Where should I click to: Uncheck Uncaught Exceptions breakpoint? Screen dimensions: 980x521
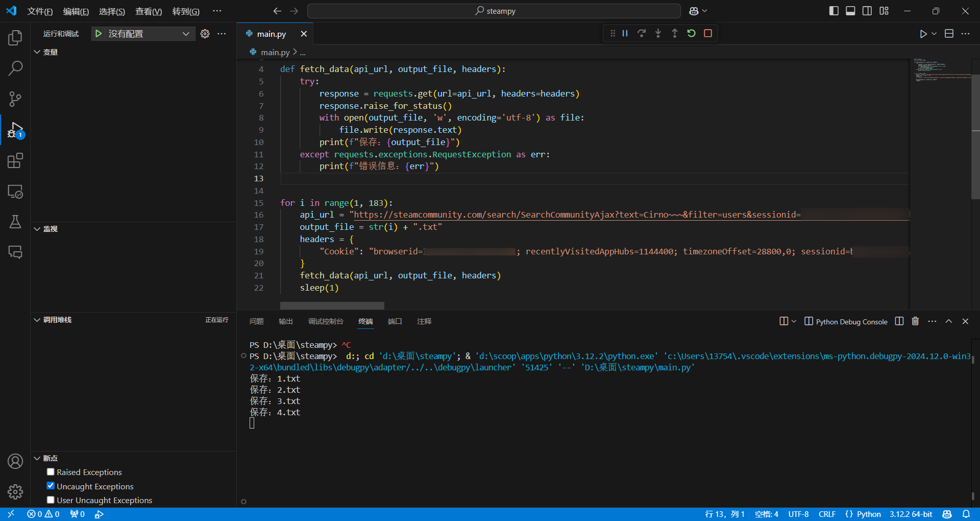[x=51, y=486]
